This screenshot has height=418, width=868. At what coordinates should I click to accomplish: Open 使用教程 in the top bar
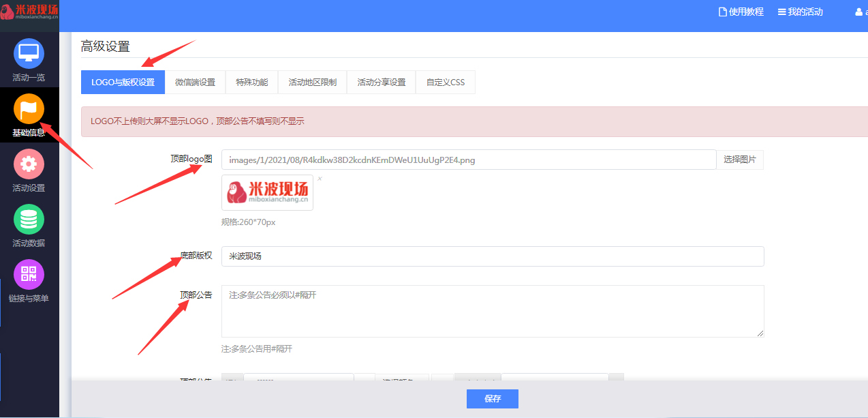(741, 12)
